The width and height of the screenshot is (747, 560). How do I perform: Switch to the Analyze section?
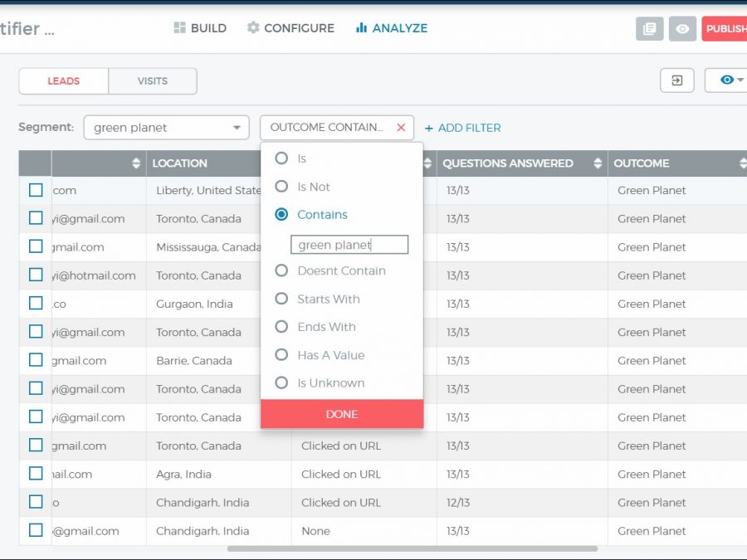392,28
